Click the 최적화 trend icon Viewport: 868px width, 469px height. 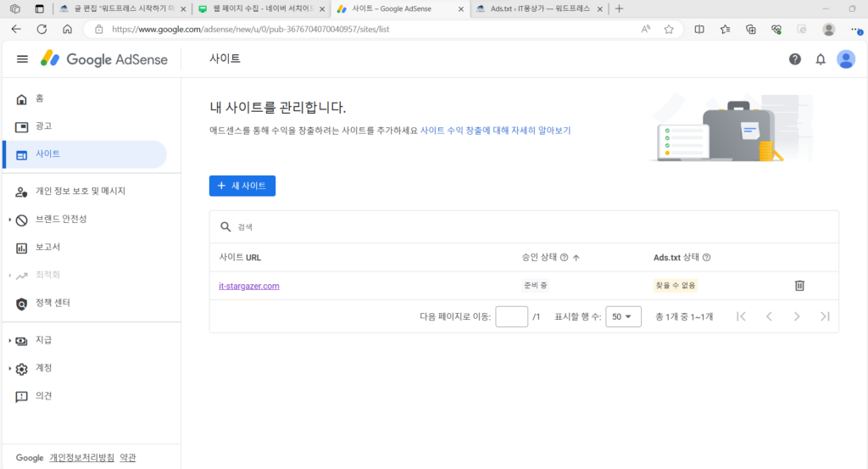point(21,276)
